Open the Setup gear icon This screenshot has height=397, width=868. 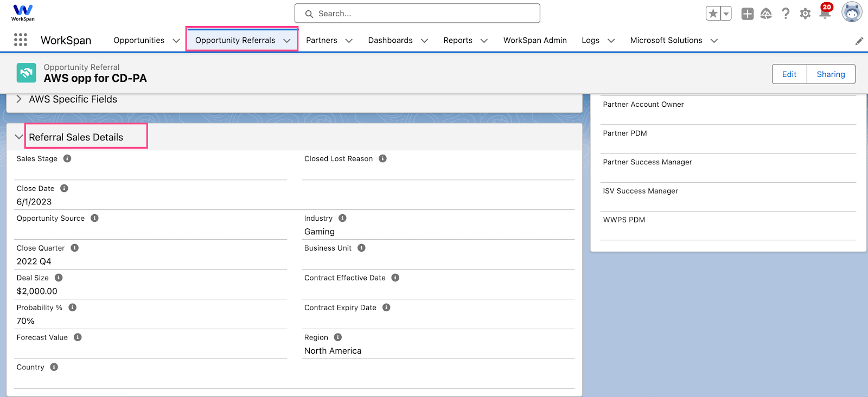tap(805, 14)
